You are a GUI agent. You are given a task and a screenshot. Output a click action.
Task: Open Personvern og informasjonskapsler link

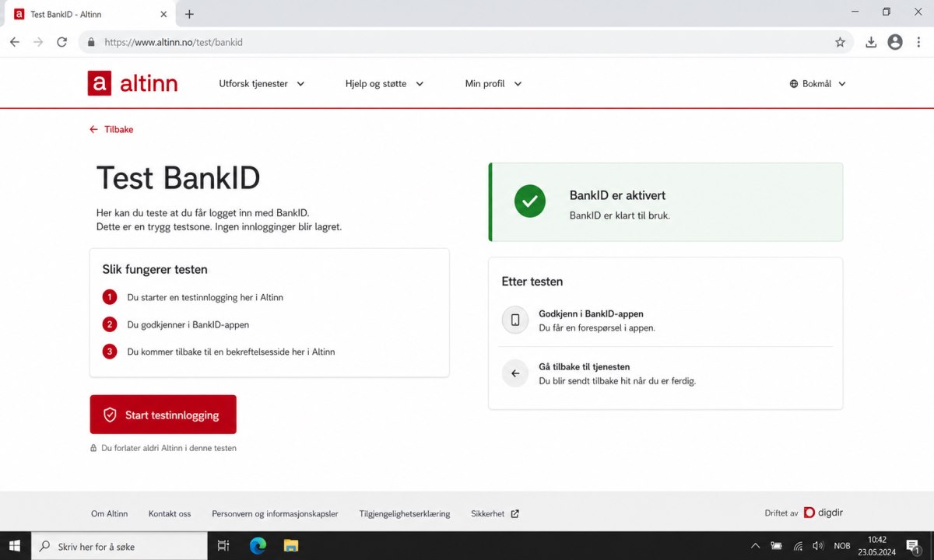[275, 514]
